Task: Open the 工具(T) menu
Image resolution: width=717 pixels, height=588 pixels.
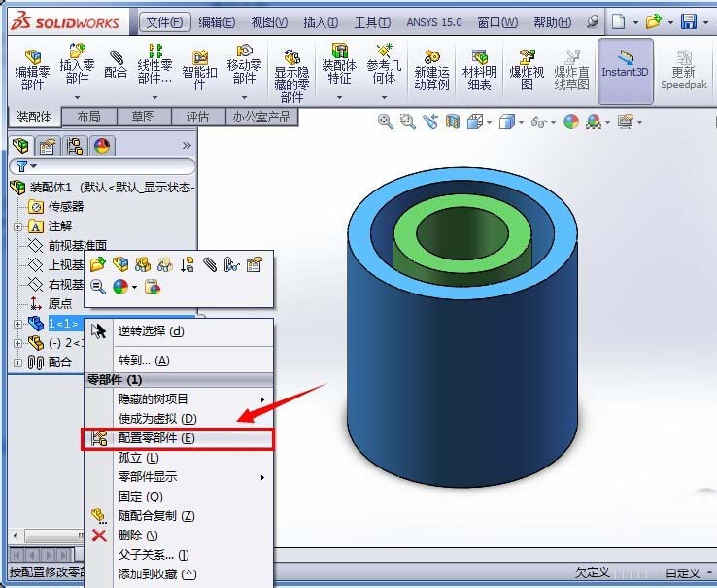Action: coord(372,22)
